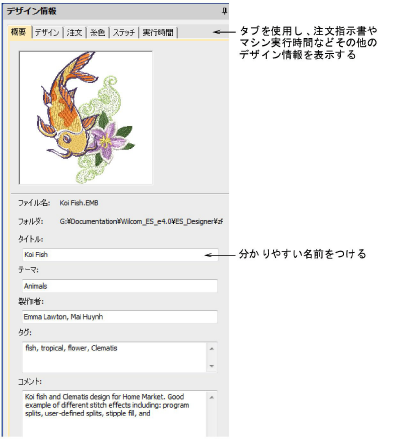Select the folder path G:\Documentation text
397x445 pixels.
click(x=141, y=221)
